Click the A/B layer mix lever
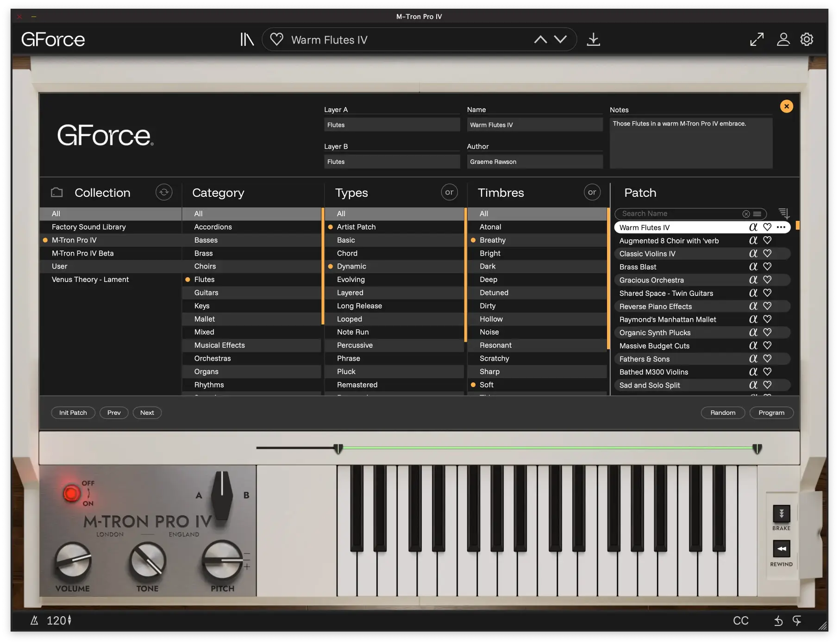The image size is (839, 644). [222, 495]
